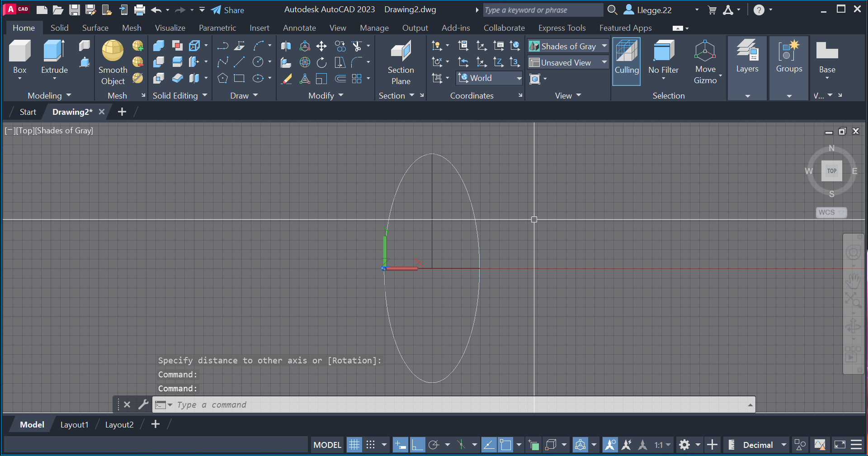Toggle Ortho mode in status bar
The height and width of the screenshot is (456, 868).
click(417, 445)
